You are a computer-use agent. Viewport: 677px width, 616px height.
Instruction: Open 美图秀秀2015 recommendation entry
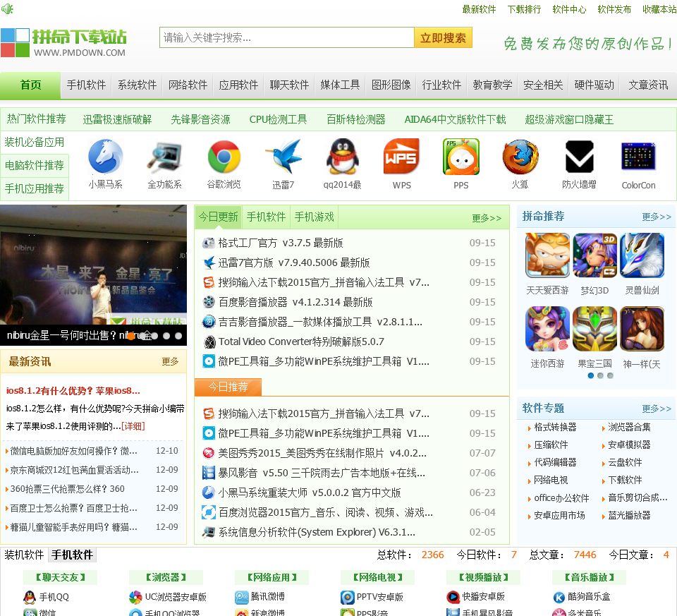pos(322,453)
